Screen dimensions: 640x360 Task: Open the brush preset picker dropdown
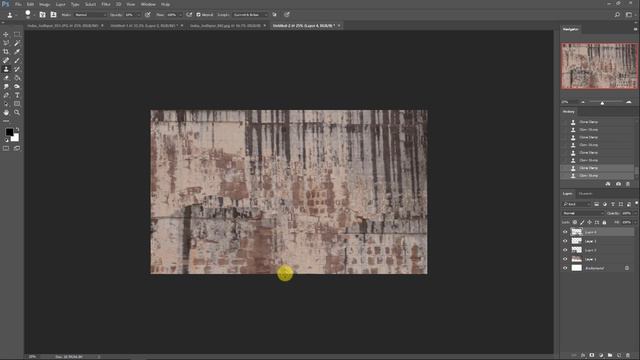click(35, 15)
